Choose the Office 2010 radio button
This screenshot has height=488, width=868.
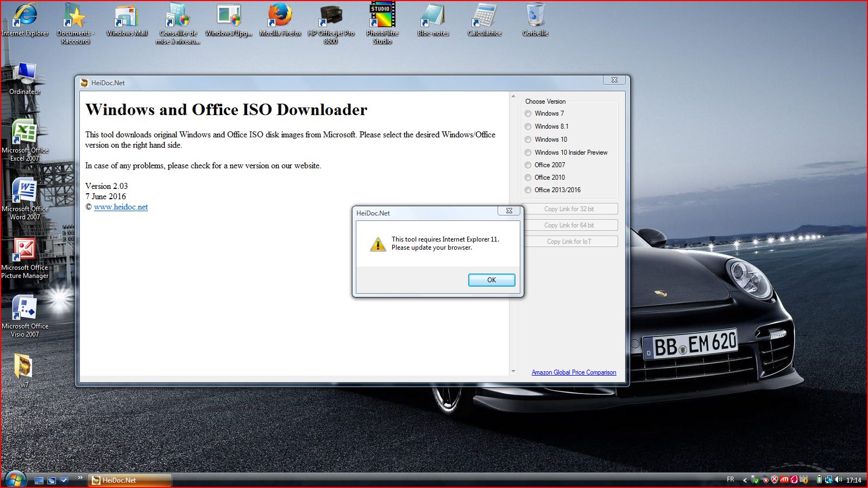tap(528, 178)
